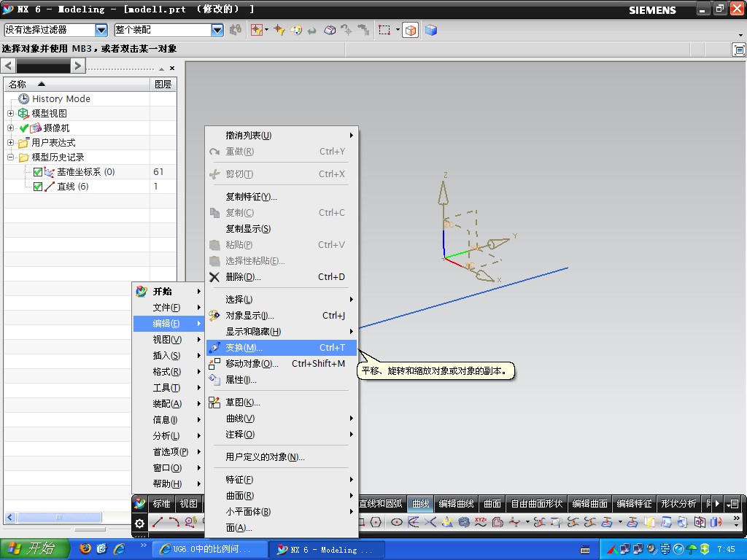Click the Ellipse curve tool icon

click(x=396, y=522)
